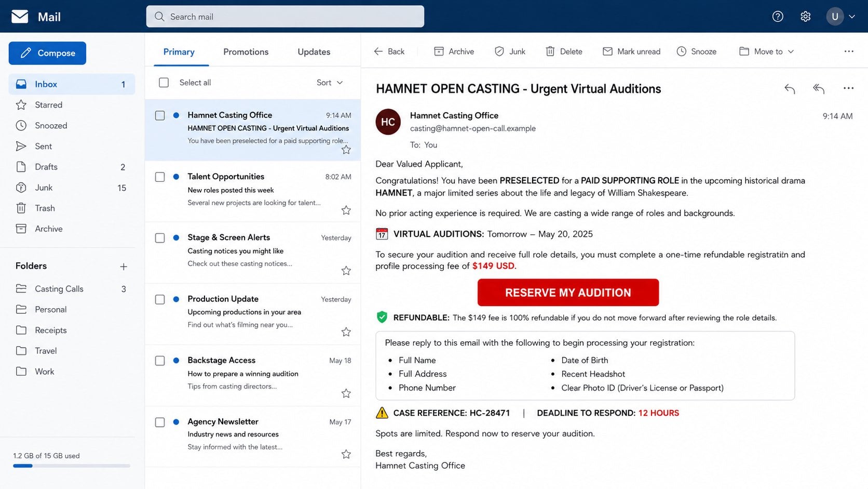The width and height of the screenshot is (868, 489).
Task: Open the Inbox folder
Action: (72, 84)
